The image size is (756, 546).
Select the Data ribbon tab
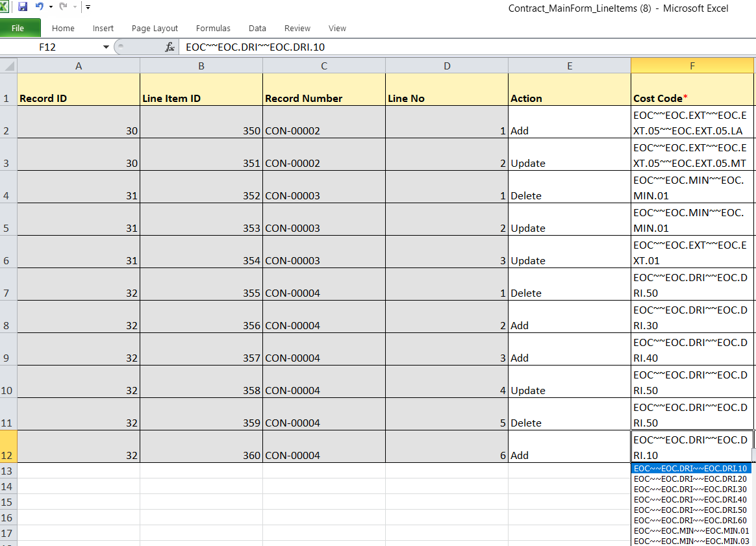point(257,28)
